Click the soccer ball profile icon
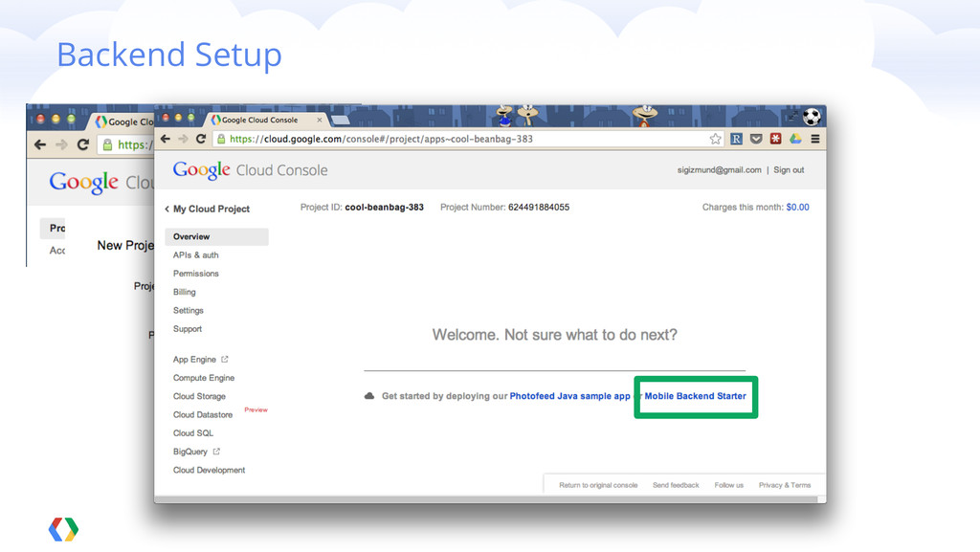The width and height of the screenshot is (980, 552). [x=812, y=117]
